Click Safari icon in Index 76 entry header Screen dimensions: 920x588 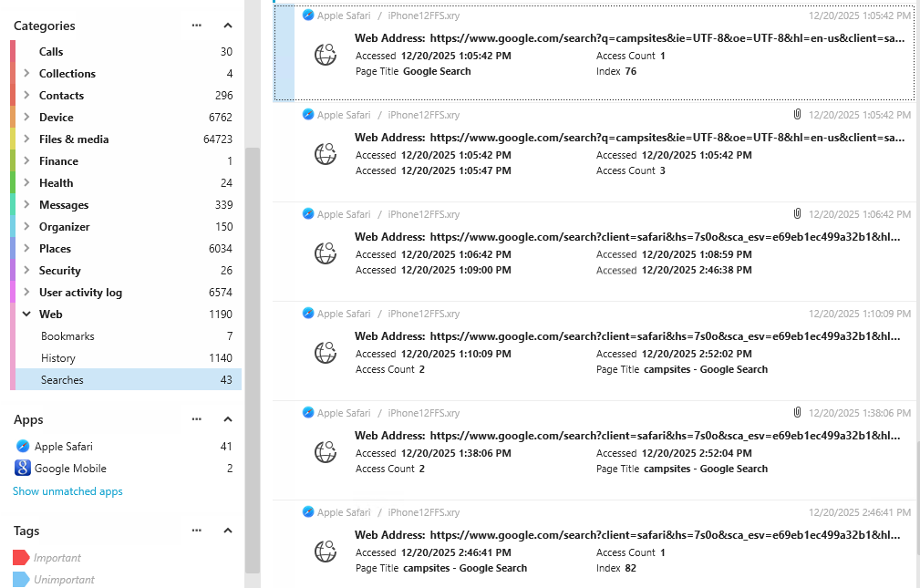click(308, 15)
